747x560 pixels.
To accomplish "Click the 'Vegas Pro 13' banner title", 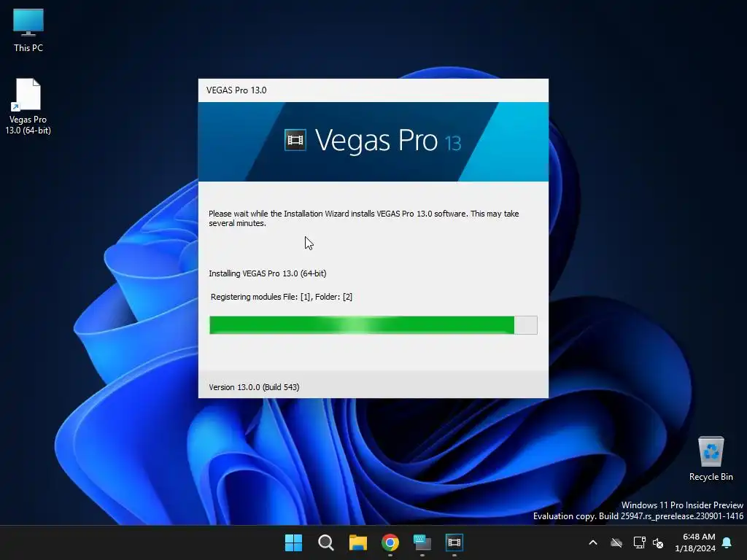I will pos(388,141).
